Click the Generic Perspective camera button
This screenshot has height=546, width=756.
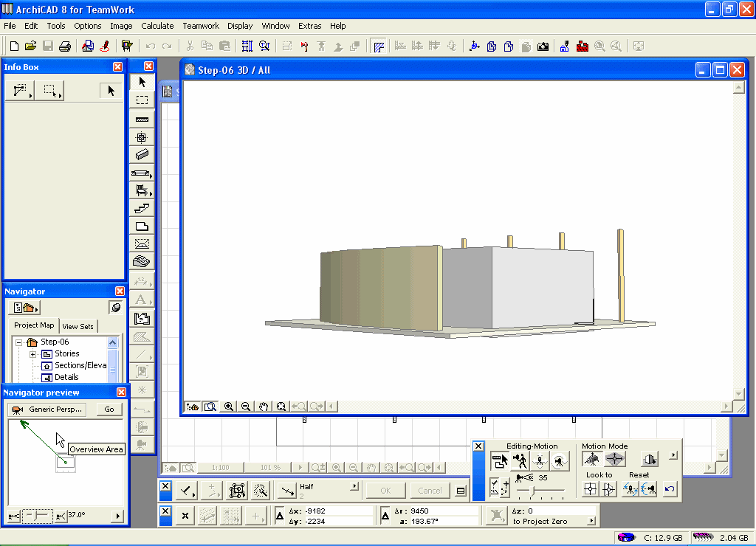[x=47, y=409]
